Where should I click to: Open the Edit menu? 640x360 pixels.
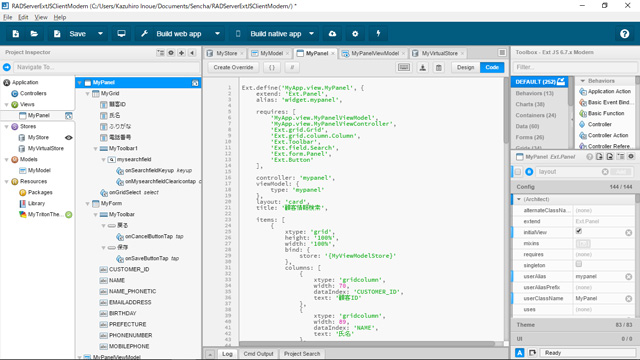click(23, 17)
